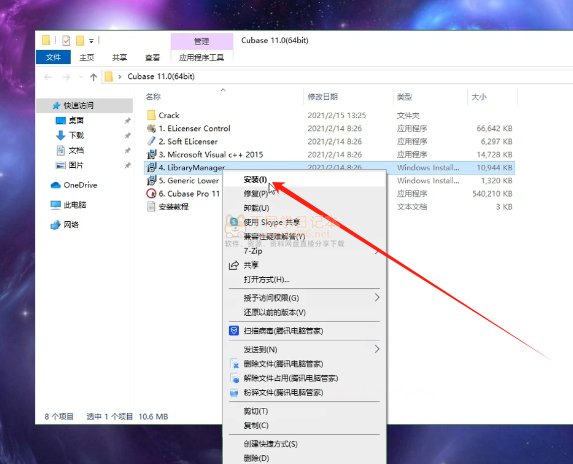Click the 文档 documents icon in sidebar

61,150
